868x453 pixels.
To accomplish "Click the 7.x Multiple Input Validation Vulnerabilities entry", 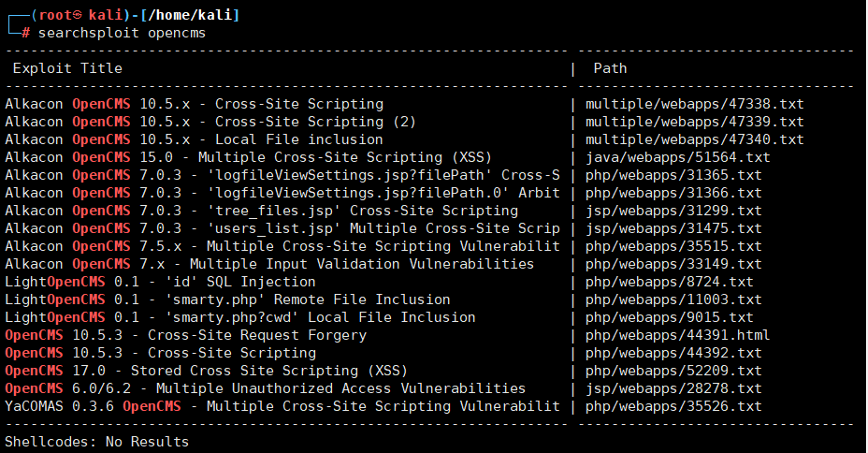I will [x=269, y=264].
